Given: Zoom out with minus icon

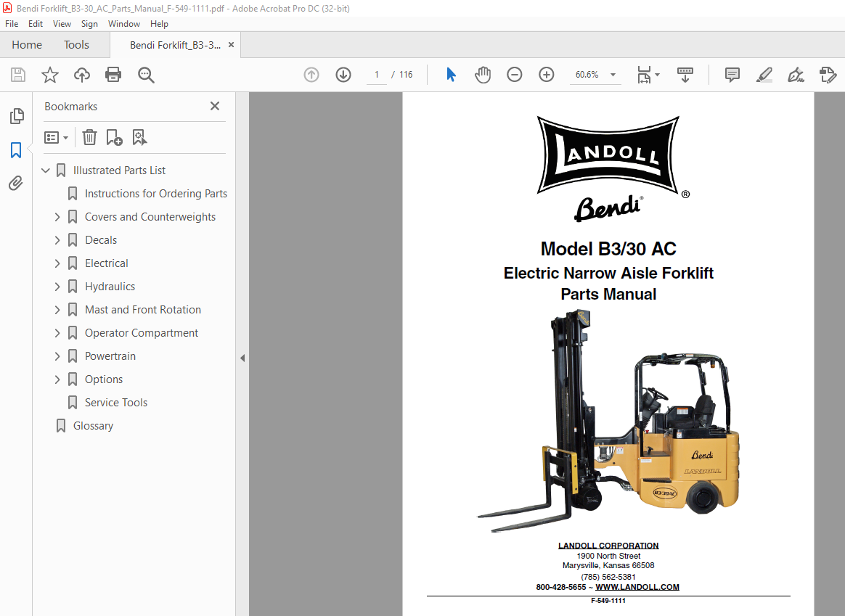Looking at the screenshot, I should click(x=515, y=74).
